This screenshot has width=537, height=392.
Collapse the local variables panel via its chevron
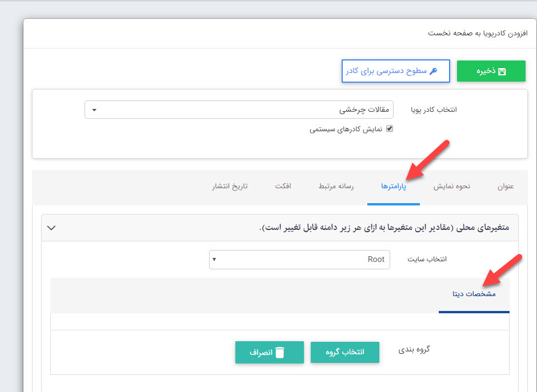(x=51, y=227)
